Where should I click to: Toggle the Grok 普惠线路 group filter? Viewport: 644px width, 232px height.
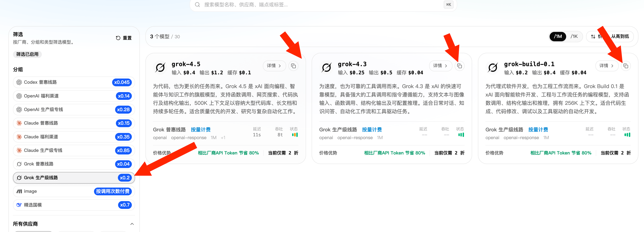74,164
